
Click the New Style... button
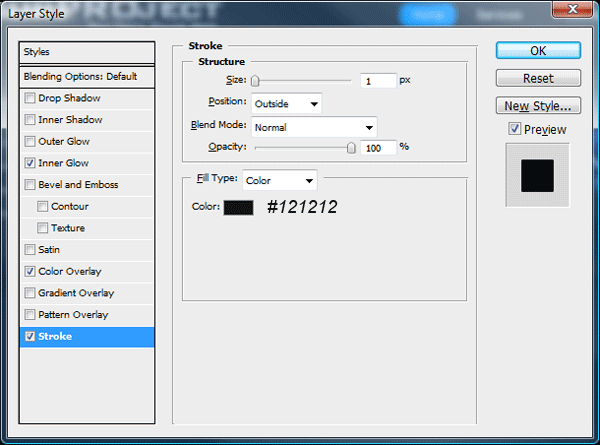tap(538, 106)
